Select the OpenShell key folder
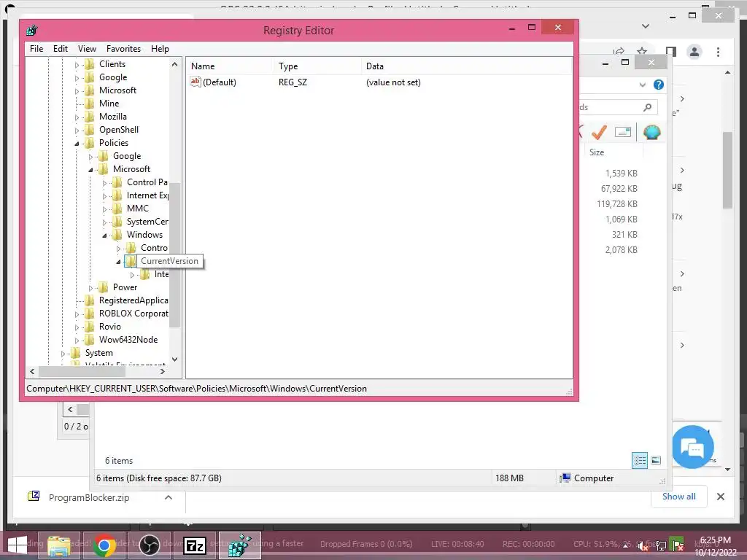Image resolution: width=747 pixels, height=560 pixels. (119, 130)
